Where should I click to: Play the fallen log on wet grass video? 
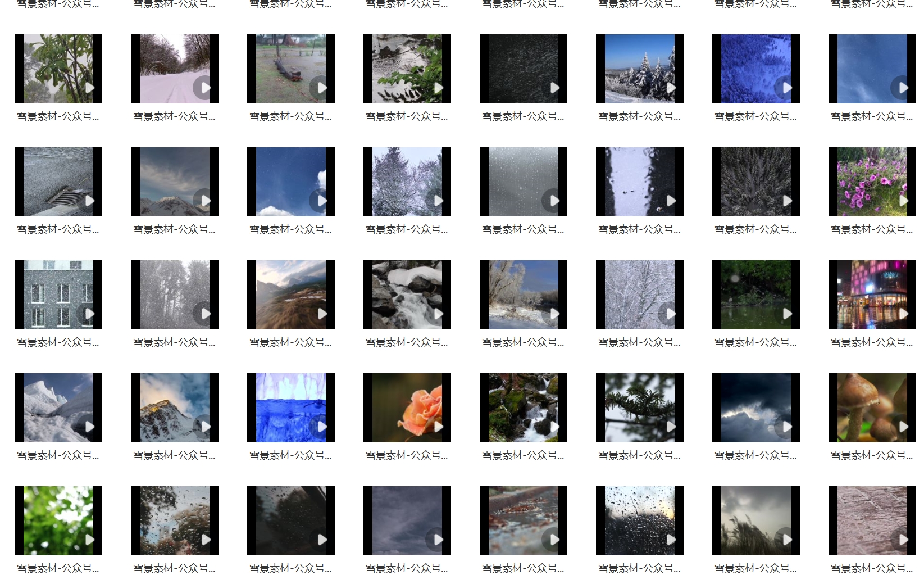(322, 88)
